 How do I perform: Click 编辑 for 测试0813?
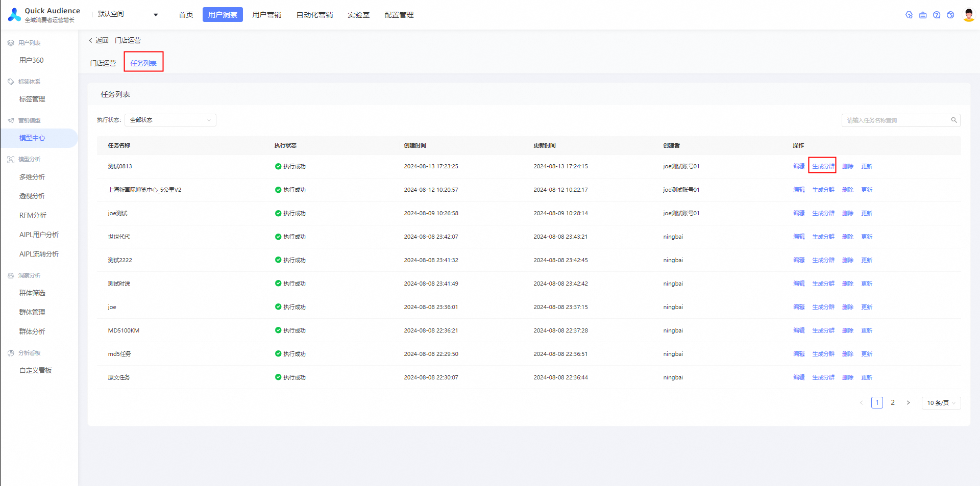click(799, 166)
